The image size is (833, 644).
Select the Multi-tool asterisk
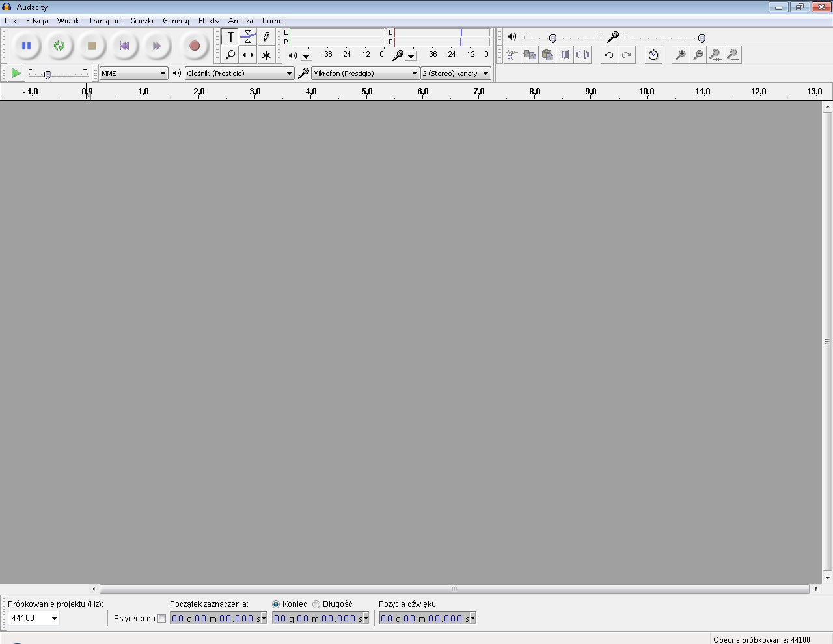266,55
